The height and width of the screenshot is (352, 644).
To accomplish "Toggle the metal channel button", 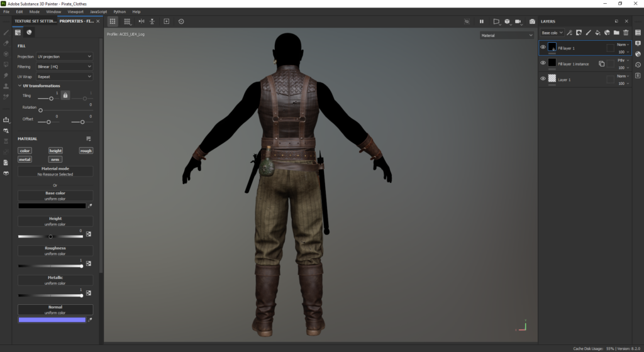I will pos(25,159).
